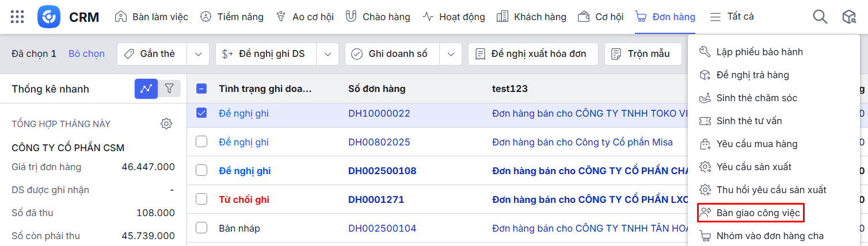868x246 pixels.
Task: Choose Lập phiếu bảo hành from menu
Action: tap(759, 52)
